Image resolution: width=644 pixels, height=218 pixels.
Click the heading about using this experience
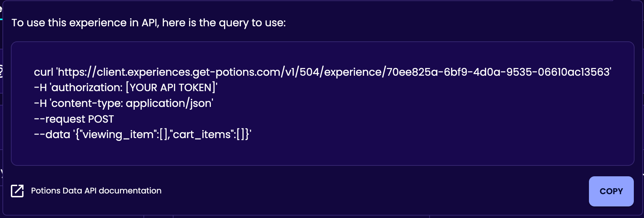click(x=149, y=23)
